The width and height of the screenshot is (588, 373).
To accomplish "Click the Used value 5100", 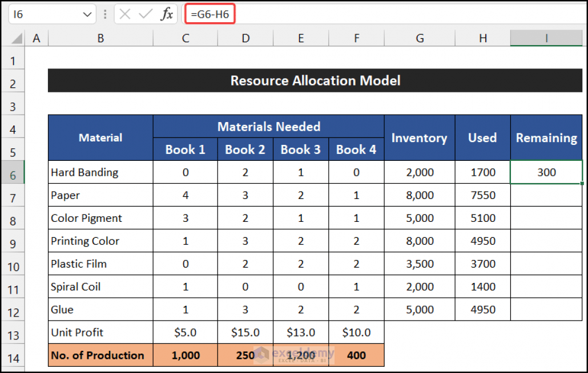I will [482, 218].
